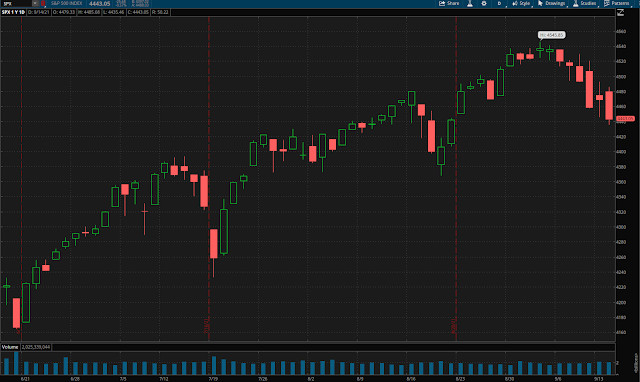640x382 pixels.
Task: Click the last price 4443.05 in header
Action: tap(100, 3)
